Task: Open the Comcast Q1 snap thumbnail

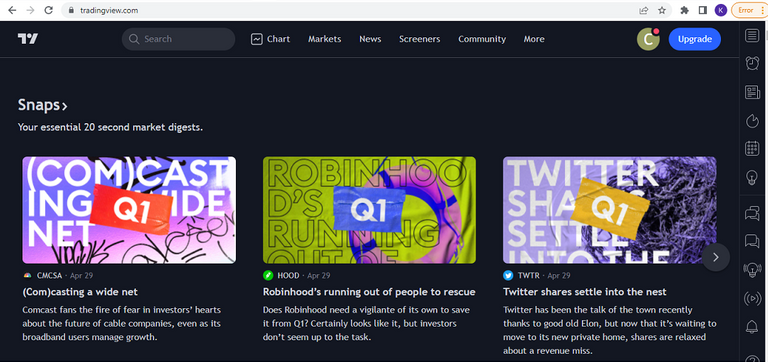Action: click(129, 210)
